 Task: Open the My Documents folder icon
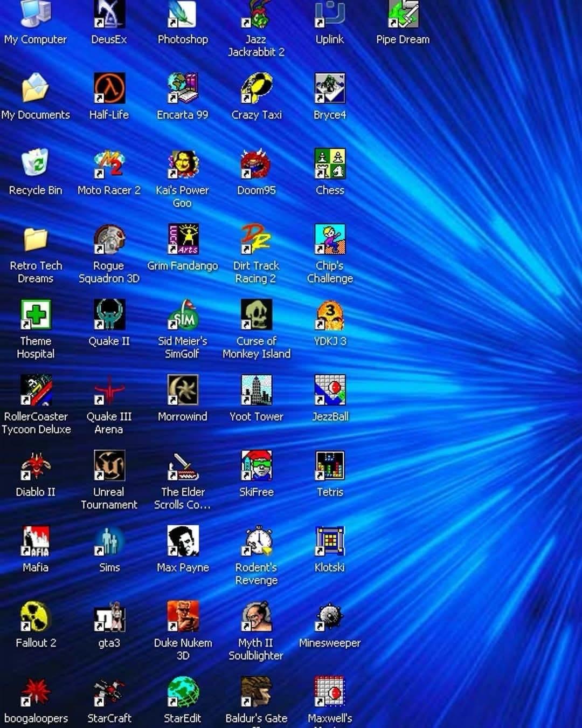coord(36,88)
